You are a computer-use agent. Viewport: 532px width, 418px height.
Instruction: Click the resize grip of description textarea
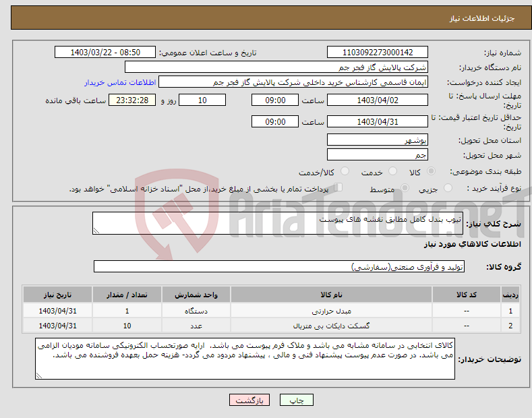click(96, 231)
